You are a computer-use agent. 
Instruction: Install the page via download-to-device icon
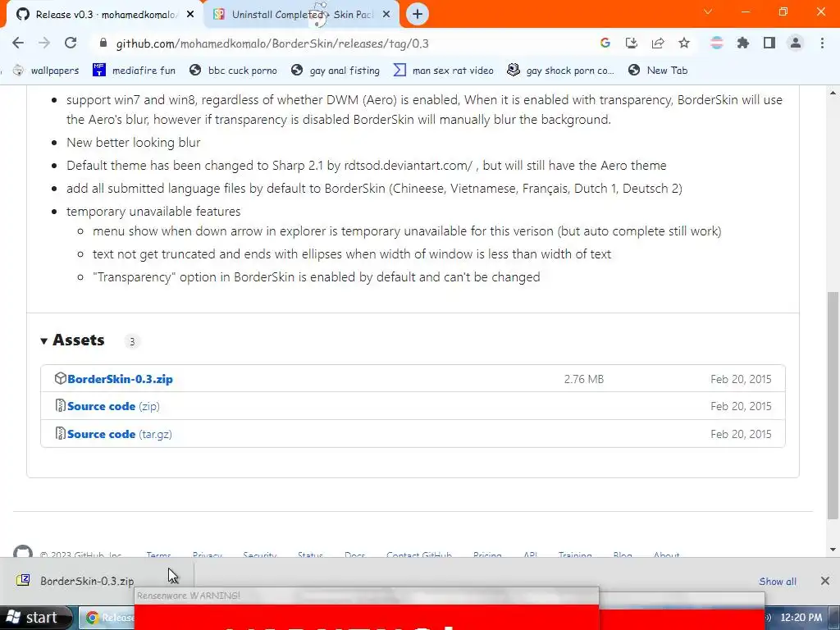[x=631, y=43]
